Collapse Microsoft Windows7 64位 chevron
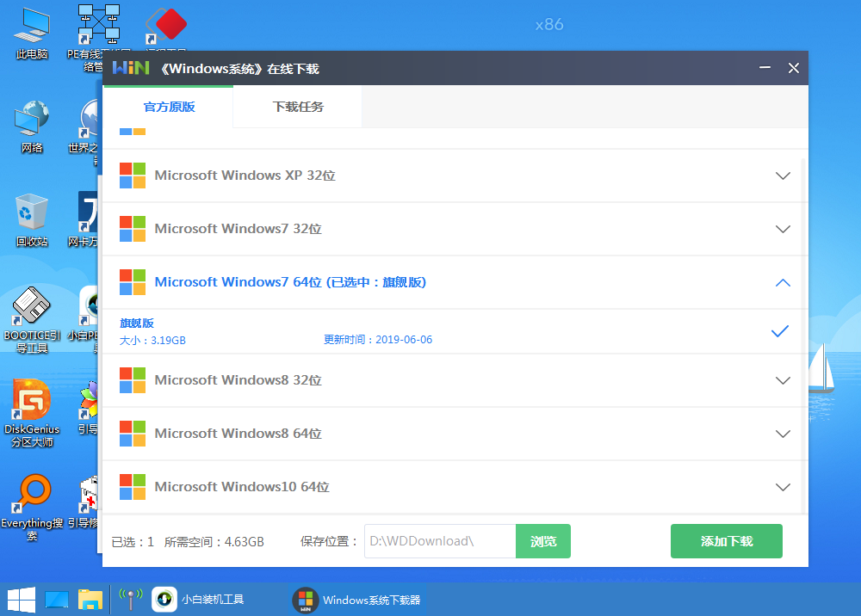 coord(783,282)
